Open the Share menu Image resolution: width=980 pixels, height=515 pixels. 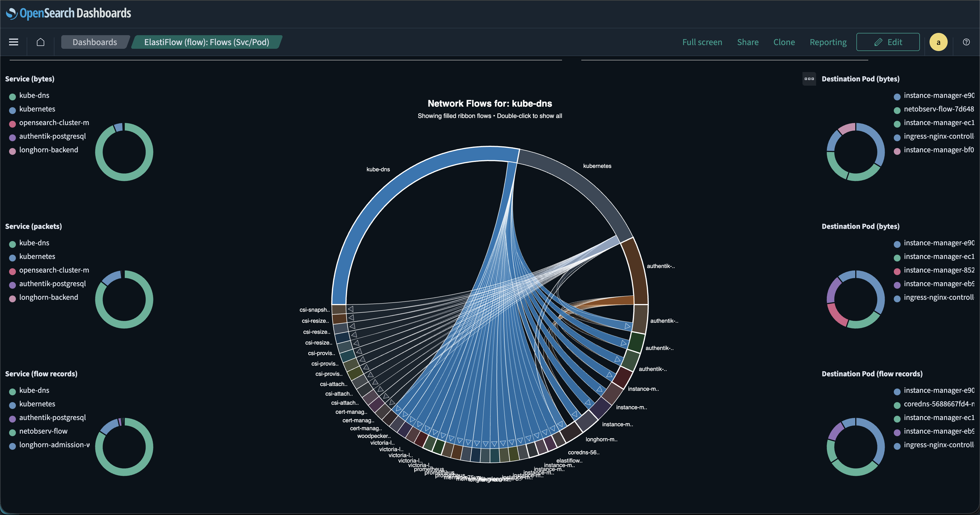pos(747,42)
